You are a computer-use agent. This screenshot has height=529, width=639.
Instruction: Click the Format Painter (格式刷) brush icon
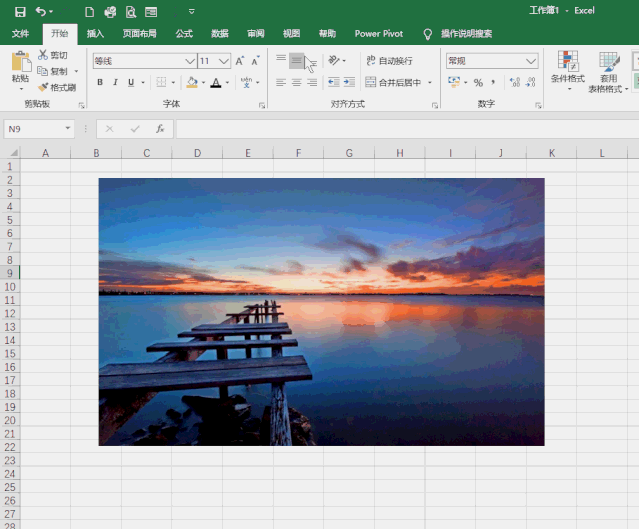(x=43, y=87)
